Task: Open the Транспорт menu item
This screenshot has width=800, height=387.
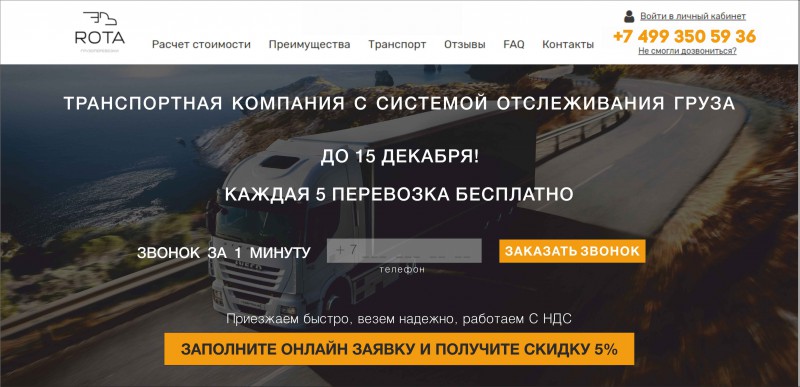Action: [x=397, y=44]
